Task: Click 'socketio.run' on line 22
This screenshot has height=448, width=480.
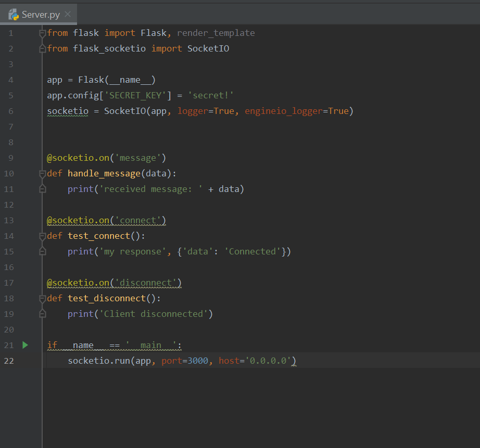Action: pyautogui.click(x=99, y=361)
